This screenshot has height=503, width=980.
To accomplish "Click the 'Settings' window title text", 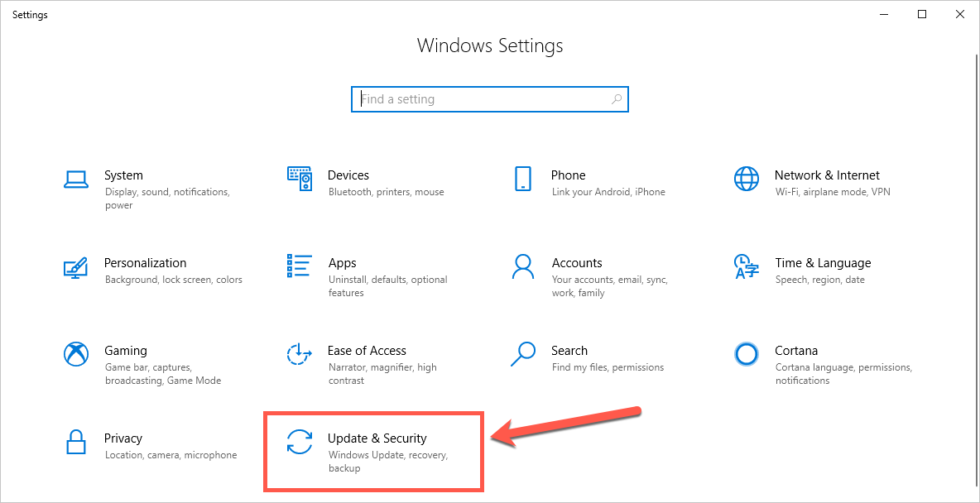I will click(30, 15).
